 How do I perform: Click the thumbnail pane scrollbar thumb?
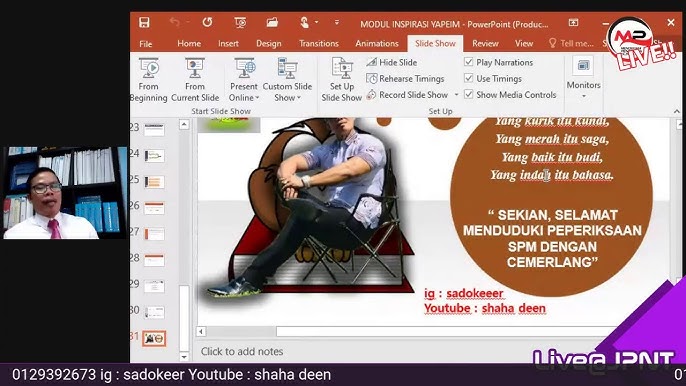(184, 317)
